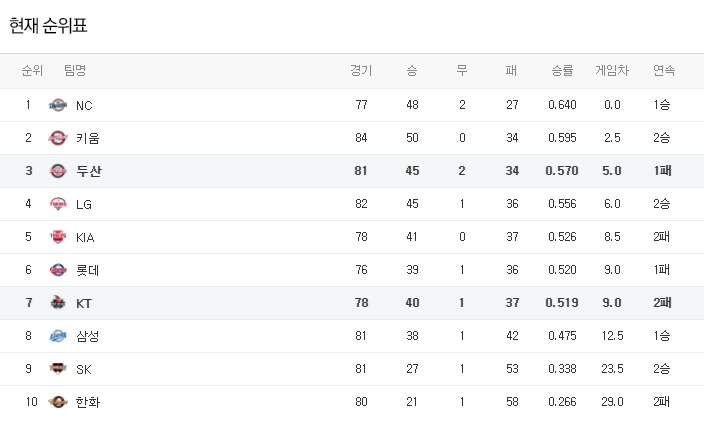704x436 pixels.
Task: Click the NC team logo icon
Action: pos(58,105)
